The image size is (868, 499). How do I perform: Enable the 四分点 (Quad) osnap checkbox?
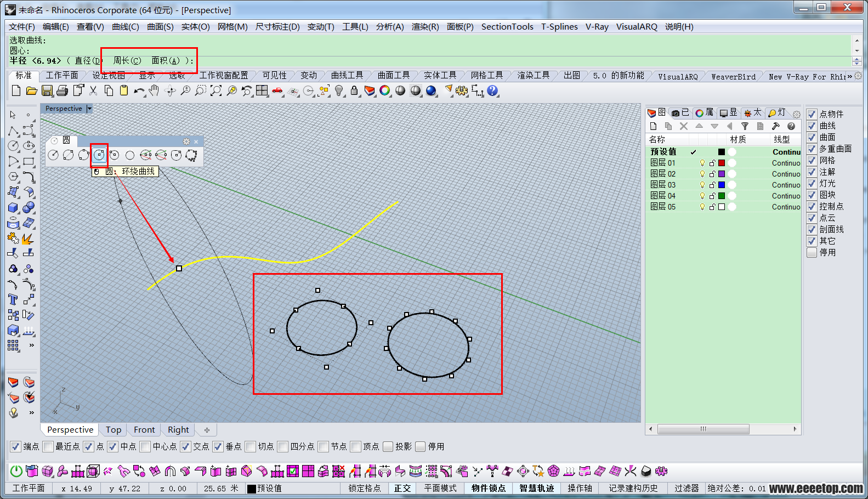(283, 446)
